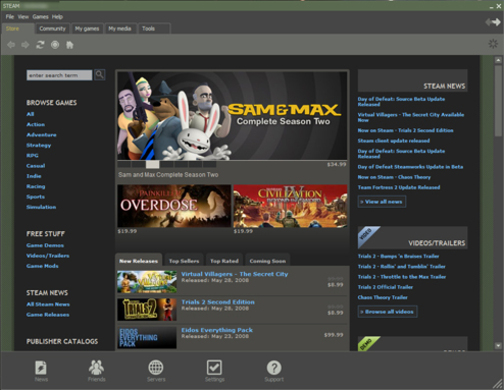Reload the store page with refresh icon
This screenshot has height=390, width=504.
click(x=40, y=45)
